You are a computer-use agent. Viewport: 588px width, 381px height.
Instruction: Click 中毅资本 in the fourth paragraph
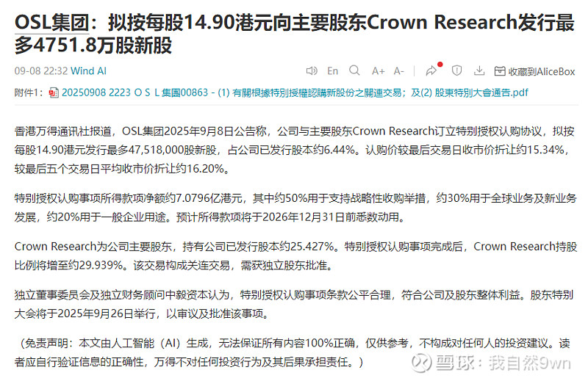[186, 295]
